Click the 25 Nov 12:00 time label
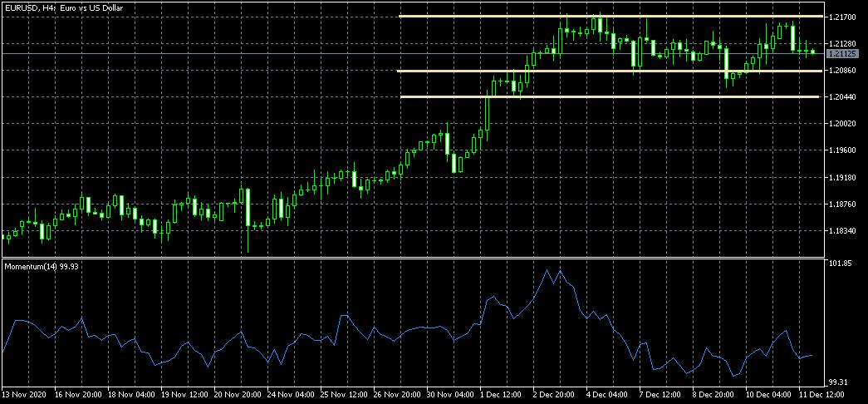This screenshot has width=868, height=404. [x=345, y=395]
